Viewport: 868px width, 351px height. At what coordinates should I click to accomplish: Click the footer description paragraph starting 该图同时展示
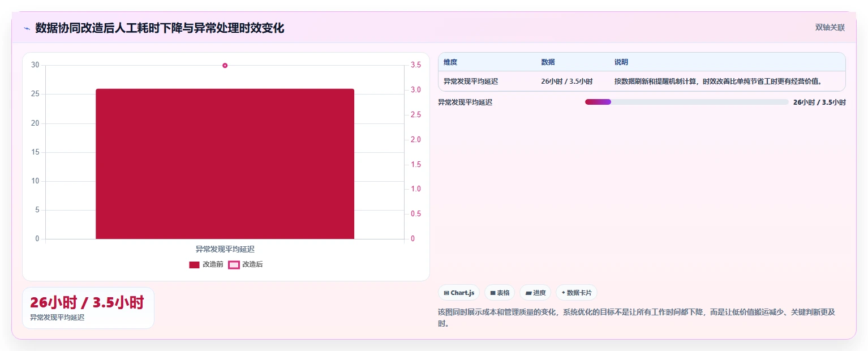tap(637, 318)
